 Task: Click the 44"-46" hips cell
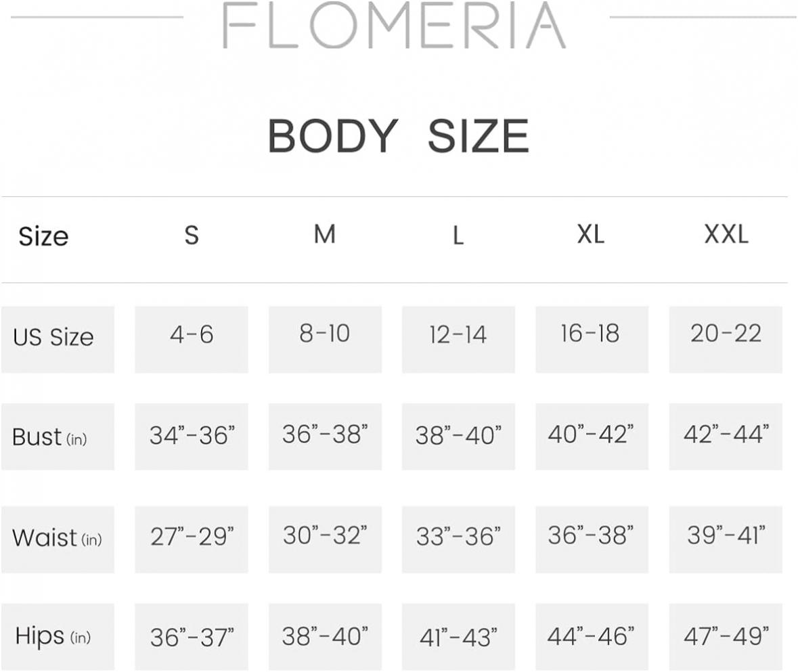click(592, 637)
